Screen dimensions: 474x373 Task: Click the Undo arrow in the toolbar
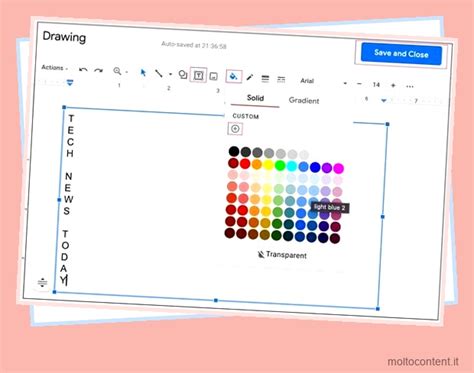click(x=83, y=70)
